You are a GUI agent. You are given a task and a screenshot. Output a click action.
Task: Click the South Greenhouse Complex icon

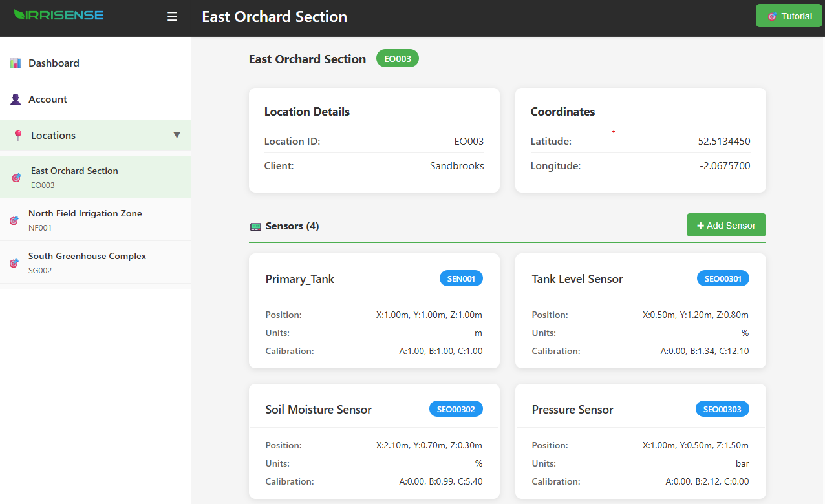click(x=14, y=263)
